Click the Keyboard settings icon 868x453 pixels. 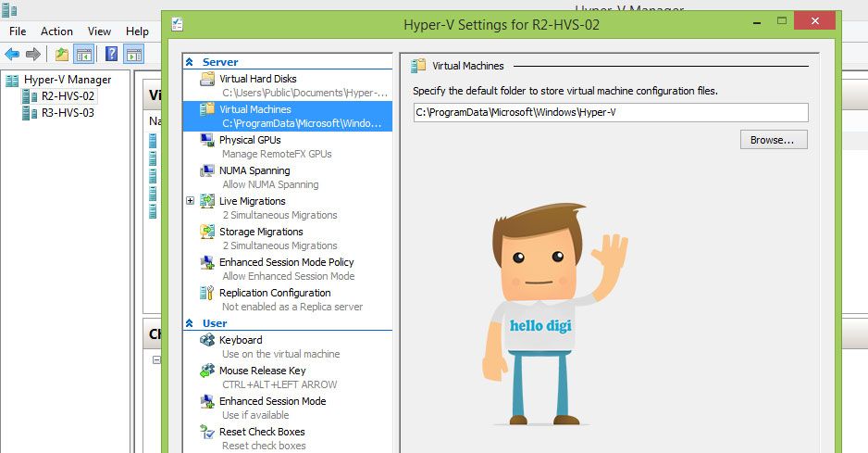click(207, 339)
